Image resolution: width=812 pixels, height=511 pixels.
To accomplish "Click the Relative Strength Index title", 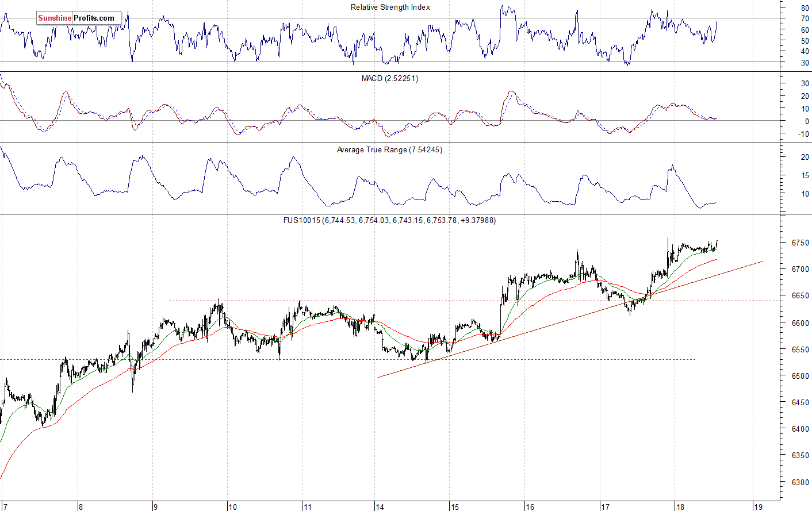I will (x=390, y=7).
